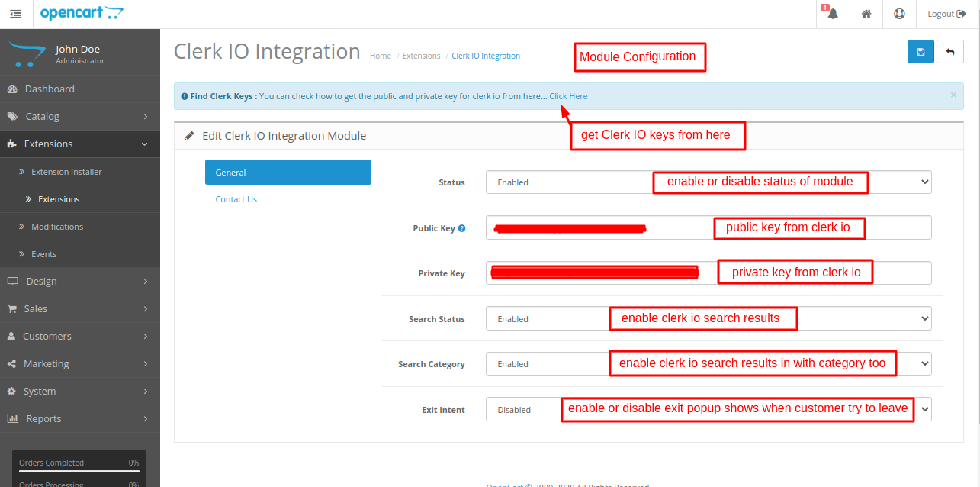
Task: Open the notifications bell icon
Action: pos(831,14)
